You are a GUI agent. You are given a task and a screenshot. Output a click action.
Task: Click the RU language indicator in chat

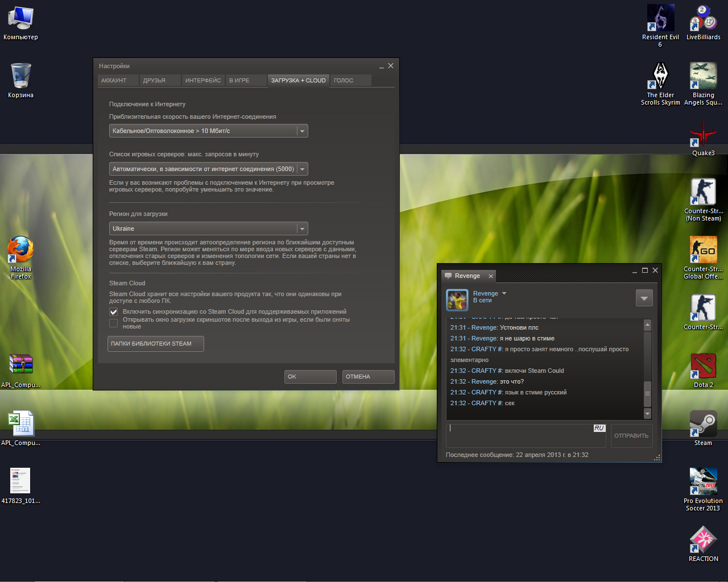(x=599, y=428)
